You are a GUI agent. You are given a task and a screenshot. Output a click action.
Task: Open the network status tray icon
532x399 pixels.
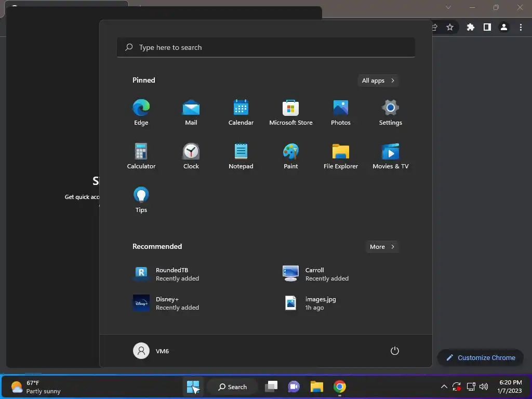[x=471, y=387]
